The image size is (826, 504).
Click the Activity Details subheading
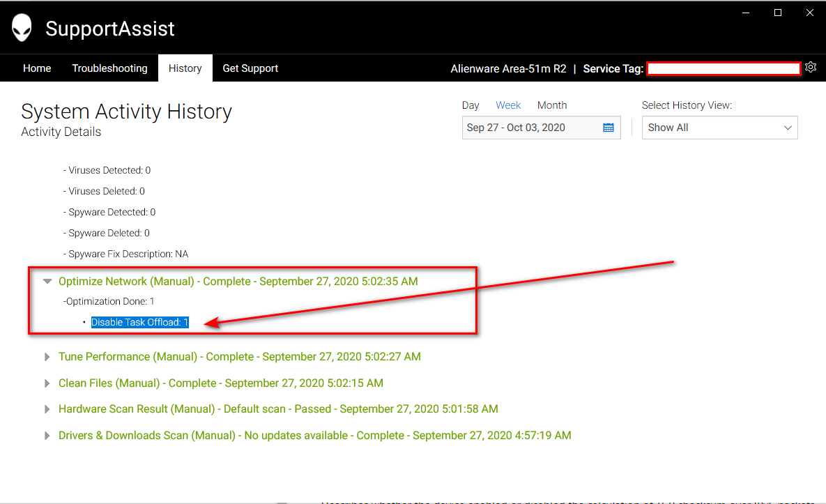click(x=61, y=132)
